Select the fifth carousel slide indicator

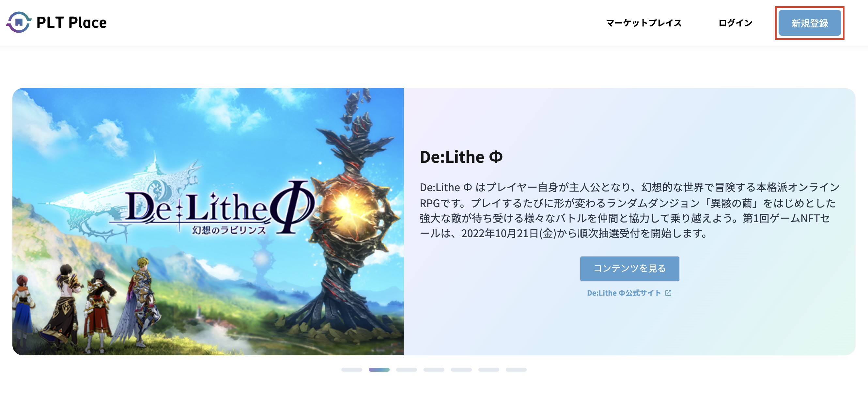(461, 370)
